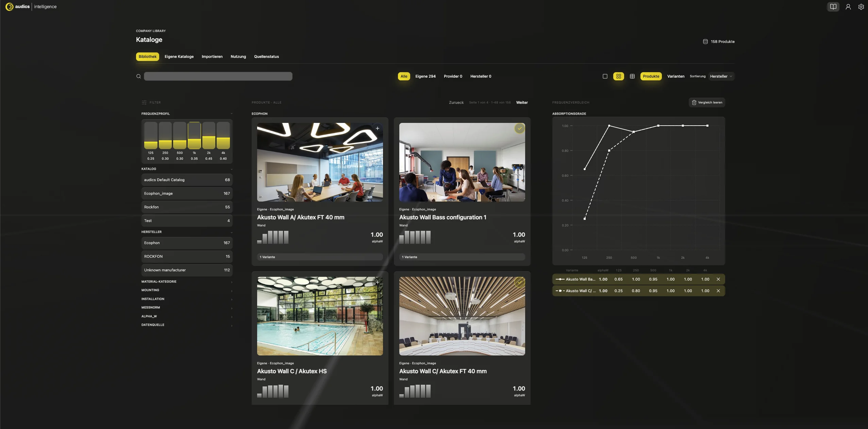Screen dimensions: 868x429
Task: Click the filter sliders icon
Action: [144, 102]
